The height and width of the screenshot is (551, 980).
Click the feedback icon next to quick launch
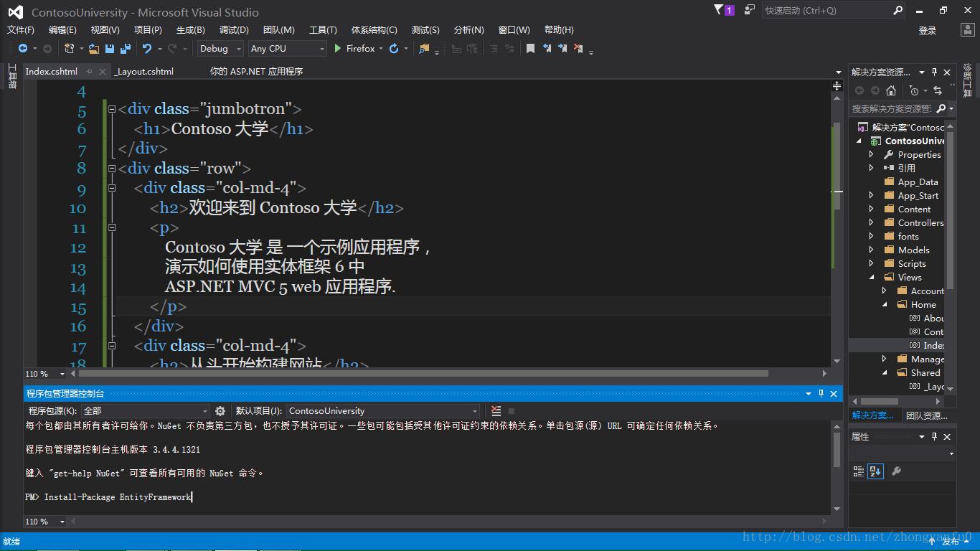tap(750, 10)
